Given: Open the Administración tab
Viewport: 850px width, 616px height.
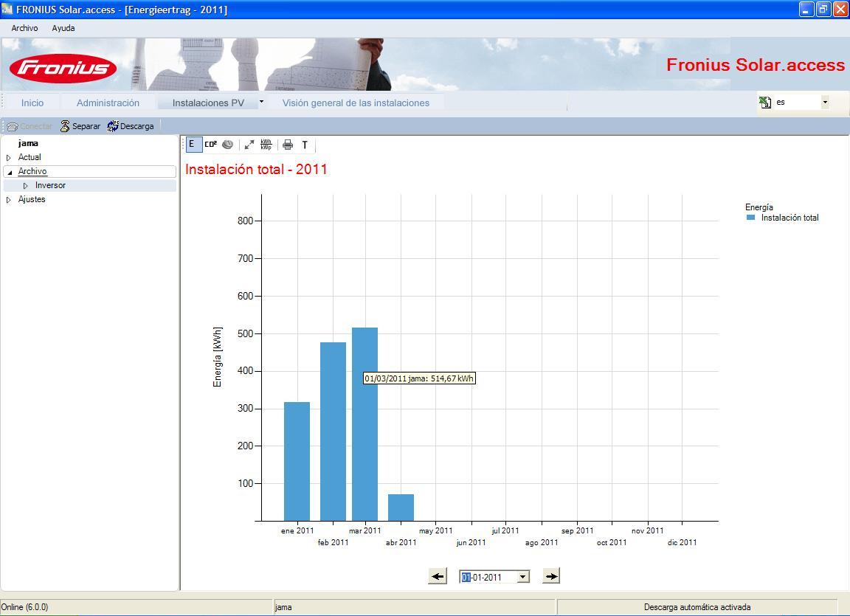Looking at the screenshot, I should 108,103.
